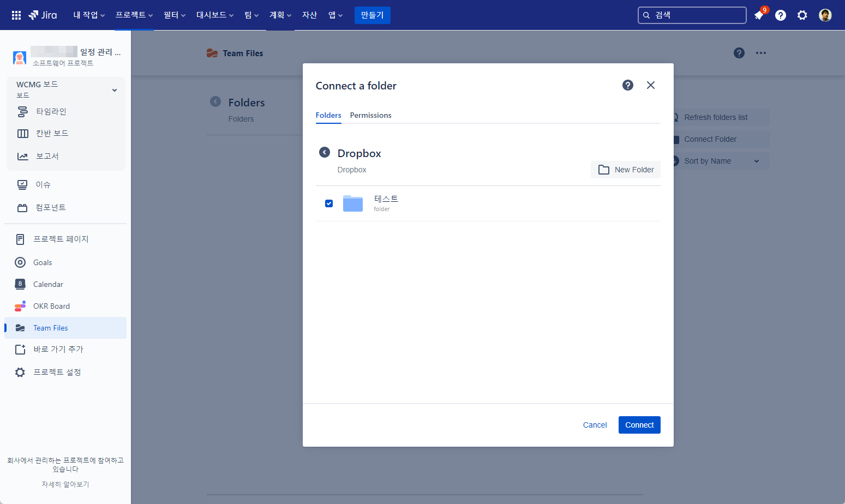Viewport: 845px width, 504px height.
Task: Go to Jira home via logo
Action: click(x=43, y=15)
